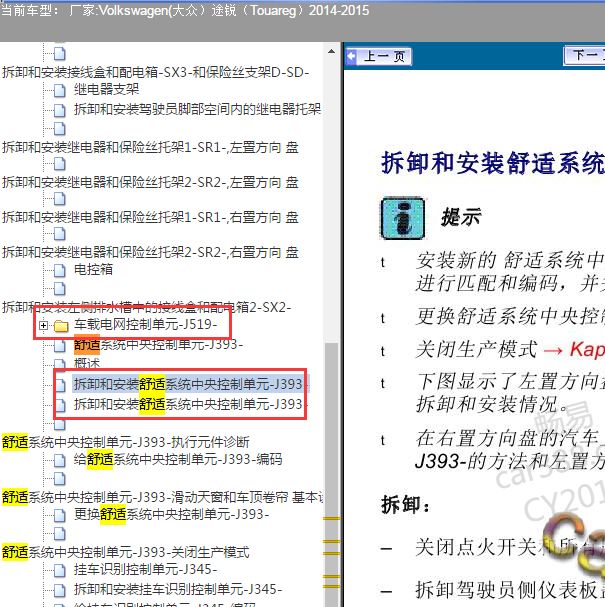The image size is (605, 607).
Task: Click the tree panel scroll-up arrow
Action: pyautogui.click(x=331, y=51)
